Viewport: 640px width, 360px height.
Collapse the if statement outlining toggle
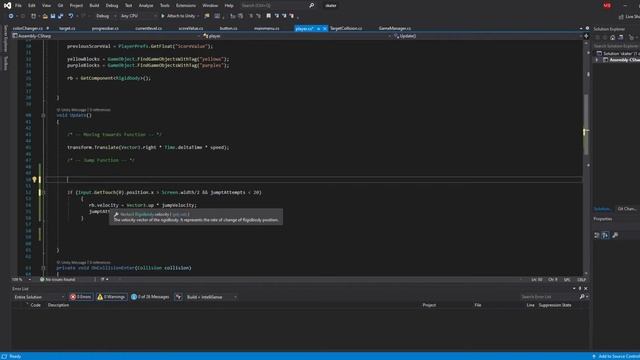[x=43, y=192]
